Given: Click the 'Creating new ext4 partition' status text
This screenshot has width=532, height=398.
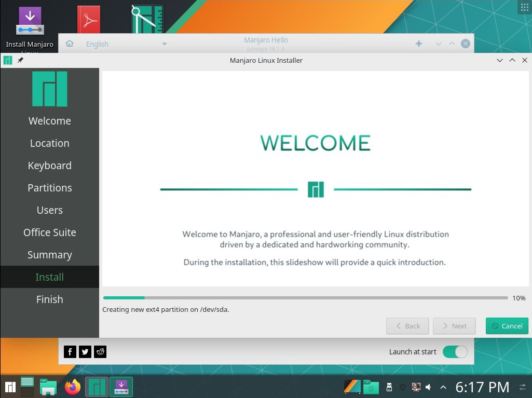Looking at the screenshot, I should click(x=166, y=309).
